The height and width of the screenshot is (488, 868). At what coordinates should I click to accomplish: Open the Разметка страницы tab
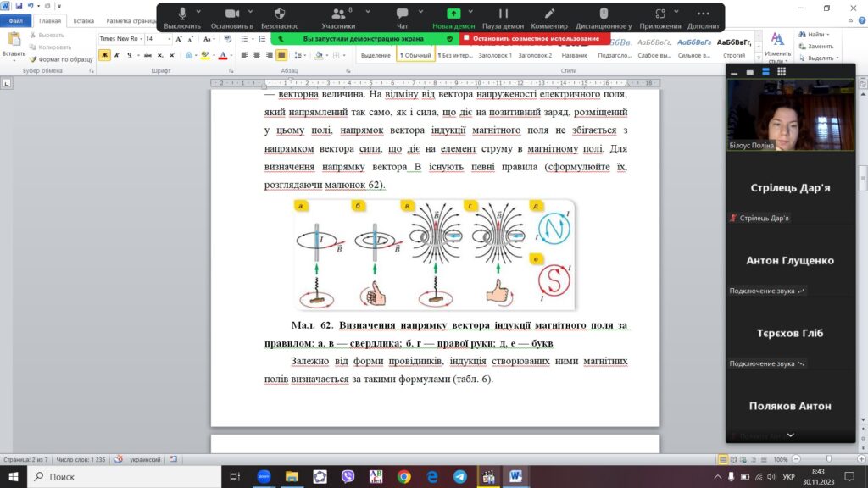tap(131, 21)
